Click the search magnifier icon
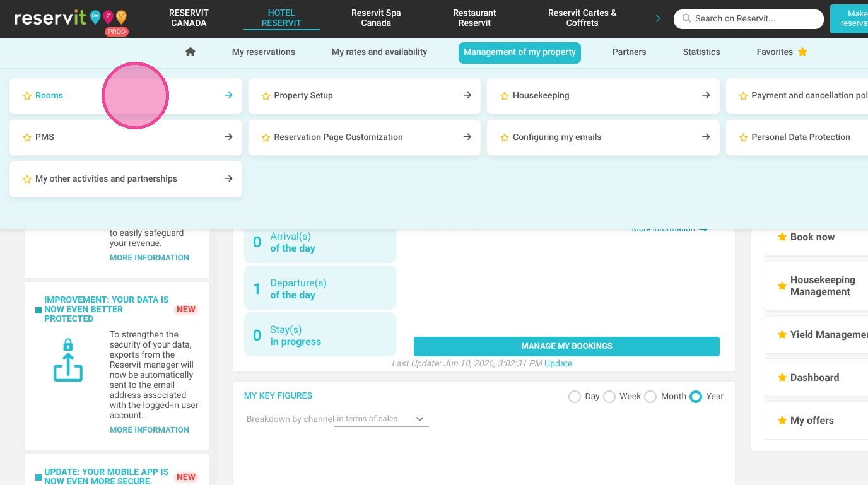 (x=687, y=19)
